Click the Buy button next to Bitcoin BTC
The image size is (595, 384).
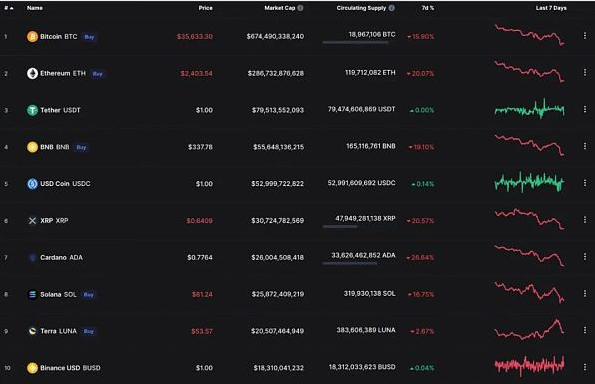tap(89, 37)
